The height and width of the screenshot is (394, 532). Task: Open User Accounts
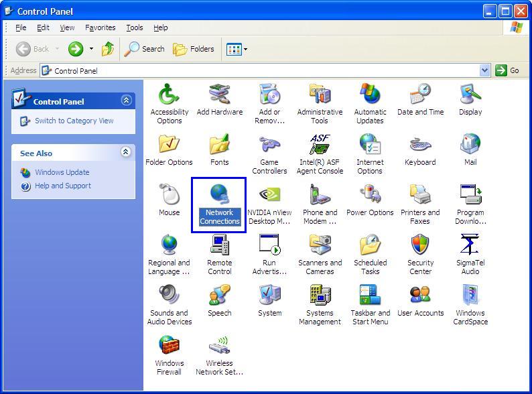[420, 300]
